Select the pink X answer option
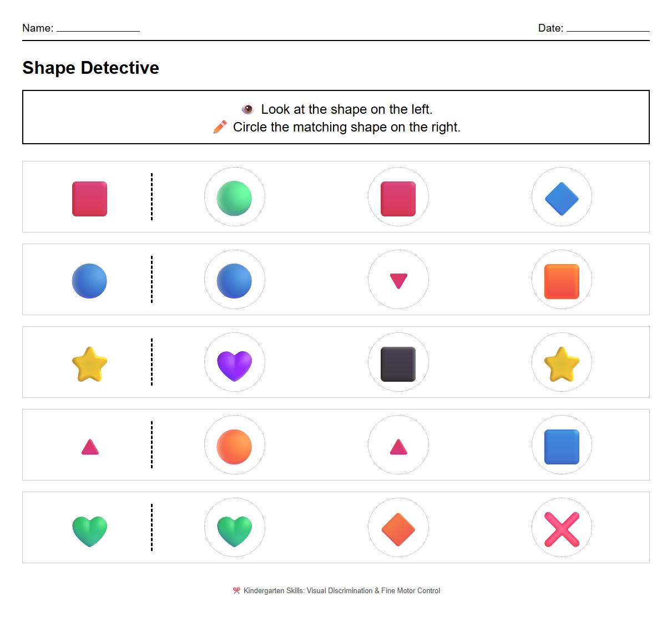672x617 pixels. pyautogui.click(x=562, y=528)
